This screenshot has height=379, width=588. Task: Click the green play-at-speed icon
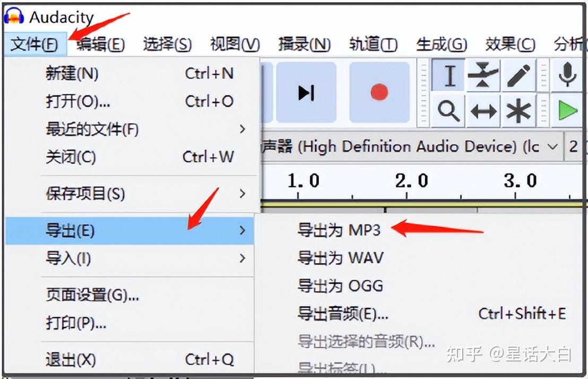click(567, 111)
